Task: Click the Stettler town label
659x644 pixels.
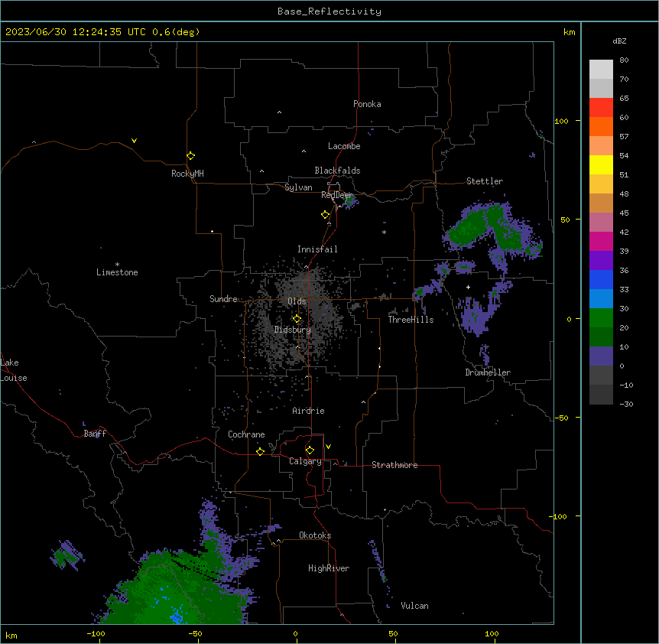Action: tap(485, 181)
